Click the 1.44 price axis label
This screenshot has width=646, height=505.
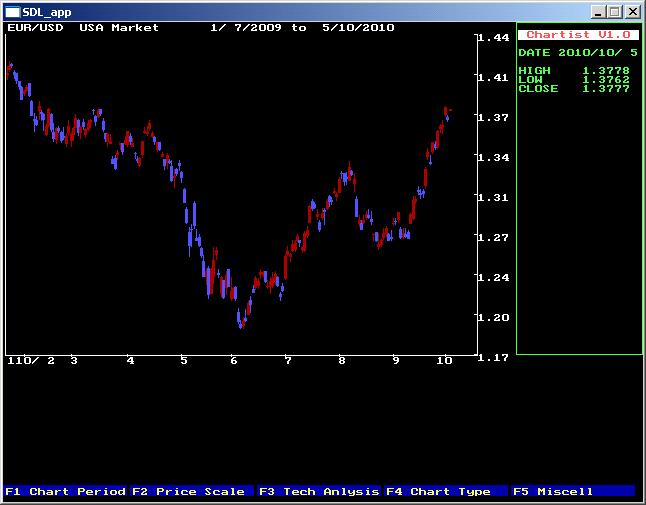coord(494,38)
